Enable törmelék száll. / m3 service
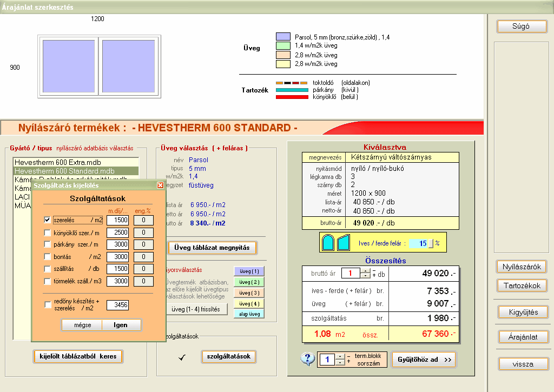Image resolution: width=554 pixels, height=392 pixels. pos(47,281)
